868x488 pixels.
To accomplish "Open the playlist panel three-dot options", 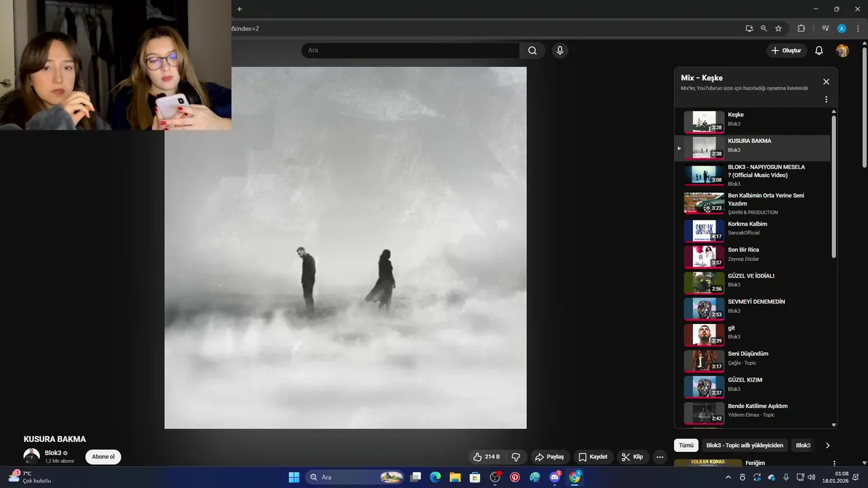I will tap(826, 100).
